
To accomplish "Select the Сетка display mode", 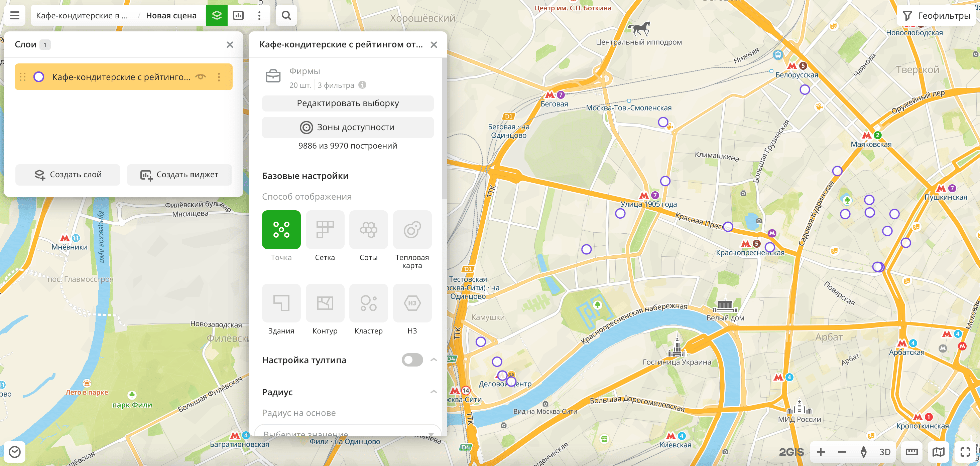I will coord(325,230).
